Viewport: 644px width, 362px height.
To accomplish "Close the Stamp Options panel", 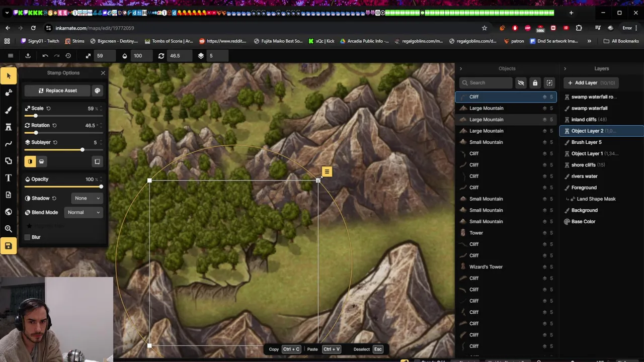I will 103,73.
